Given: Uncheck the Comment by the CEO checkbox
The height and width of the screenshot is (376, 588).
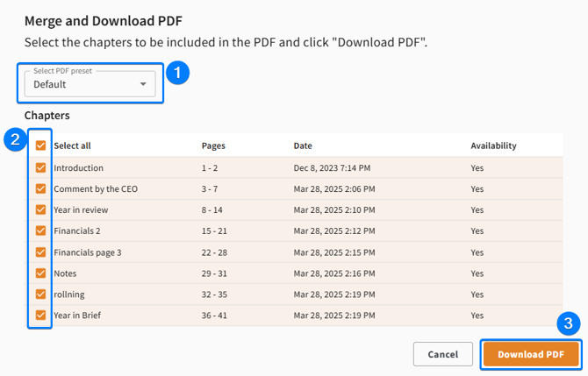Looking at the screenshot, I should tap(40, 188).
